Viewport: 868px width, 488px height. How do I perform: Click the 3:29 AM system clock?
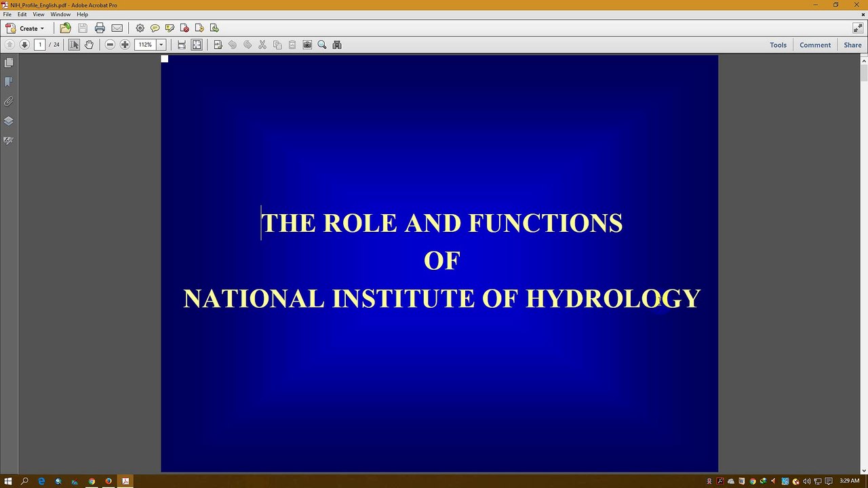click(849, 481)
